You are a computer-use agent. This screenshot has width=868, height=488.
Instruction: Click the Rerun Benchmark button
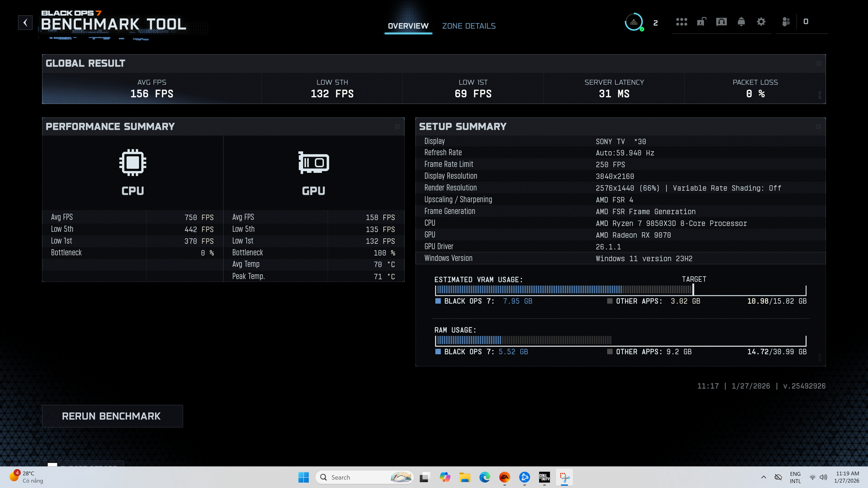(112, 416)
